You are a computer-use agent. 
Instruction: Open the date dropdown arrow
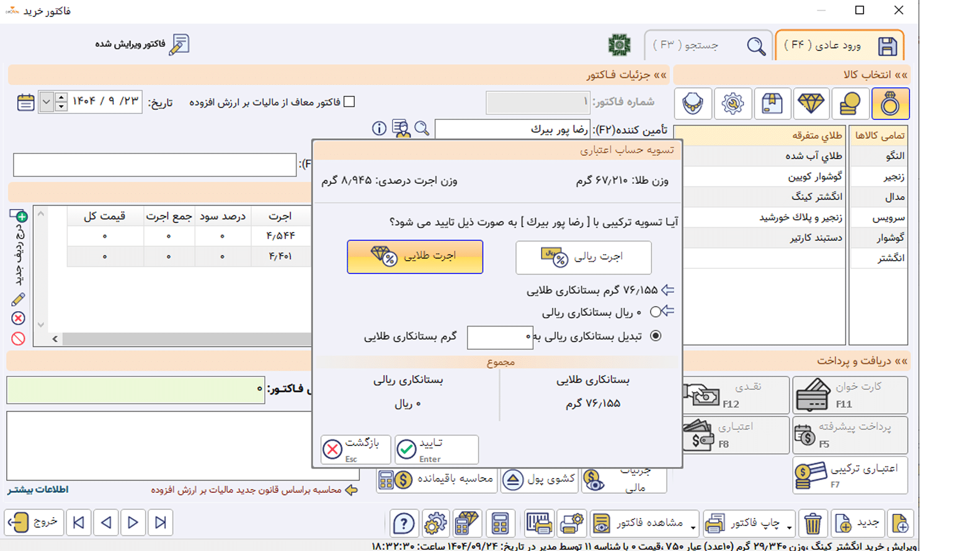coord(46,102)
